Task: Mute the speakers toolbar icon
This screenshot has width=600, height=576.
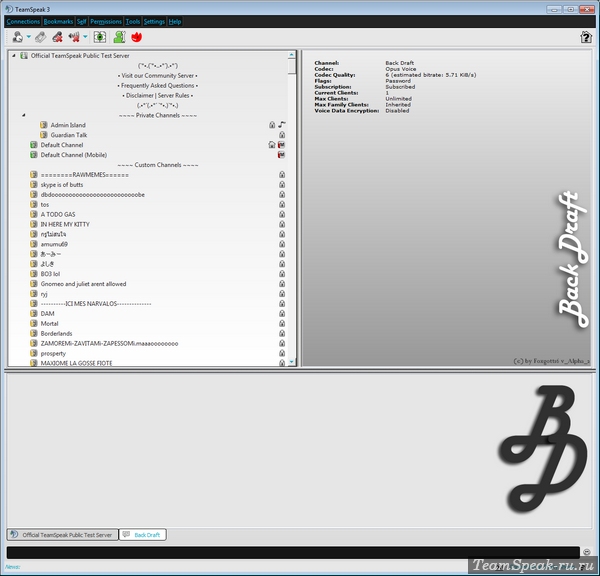Action: pyautogui.click(x=74, y=37)
